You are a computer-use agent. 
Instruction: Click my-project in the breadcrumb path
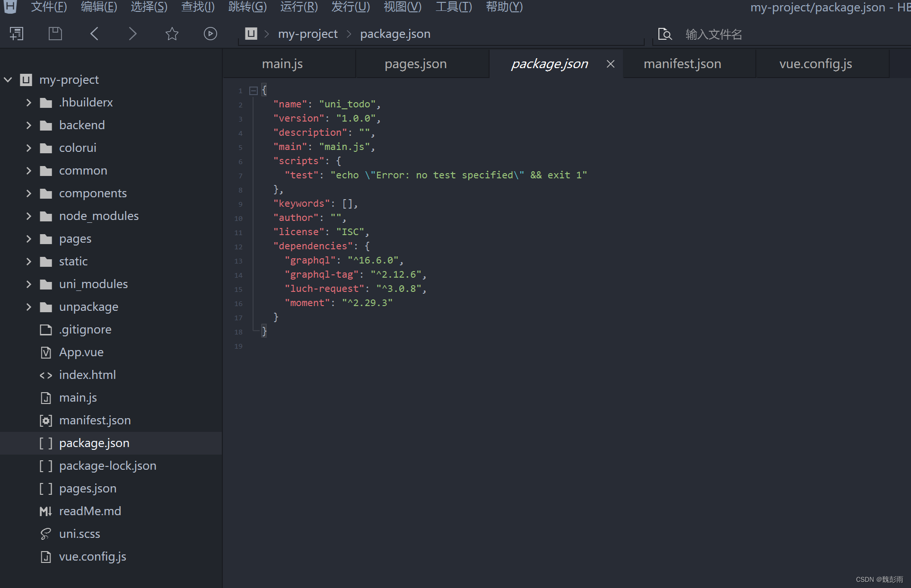point(307,34)
